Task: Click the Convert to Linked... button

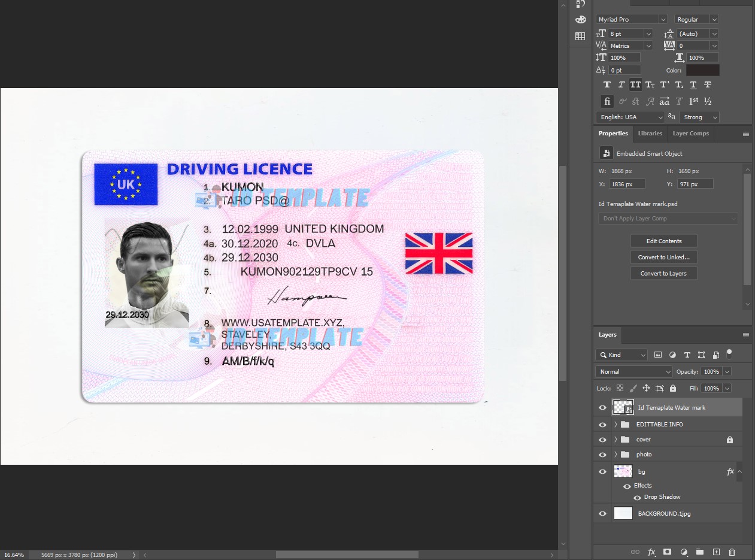Action: click(x=663, y=257)
